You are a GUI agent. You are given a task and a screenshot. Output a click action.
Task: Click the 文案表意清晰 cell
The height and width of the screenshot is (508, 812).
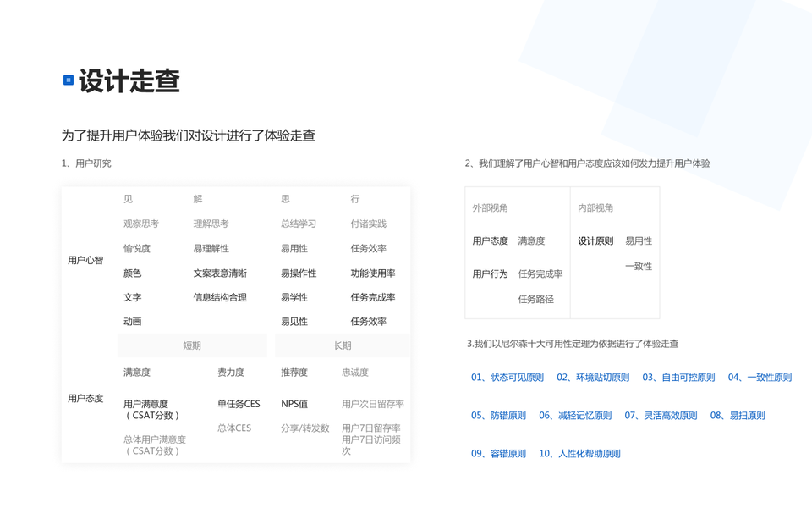(x=220, y=273)
